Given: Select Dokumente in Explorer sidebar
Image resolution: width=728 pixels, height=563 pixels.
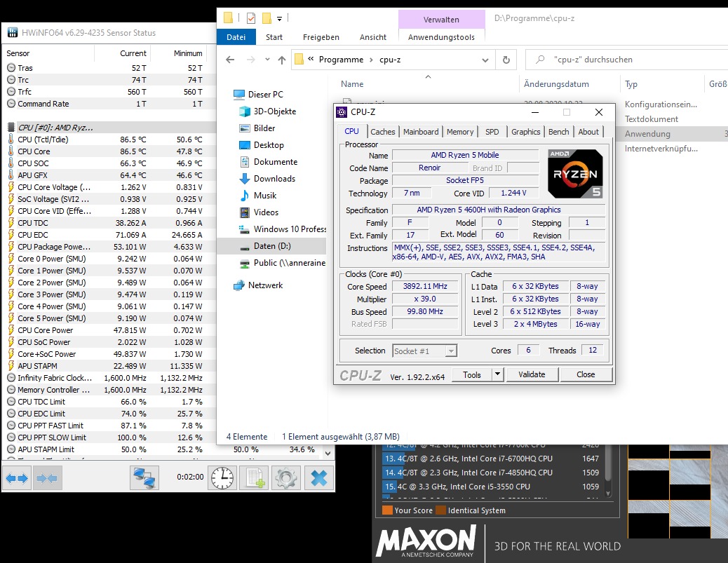Looking at the screenshot, I should point(269,161).
